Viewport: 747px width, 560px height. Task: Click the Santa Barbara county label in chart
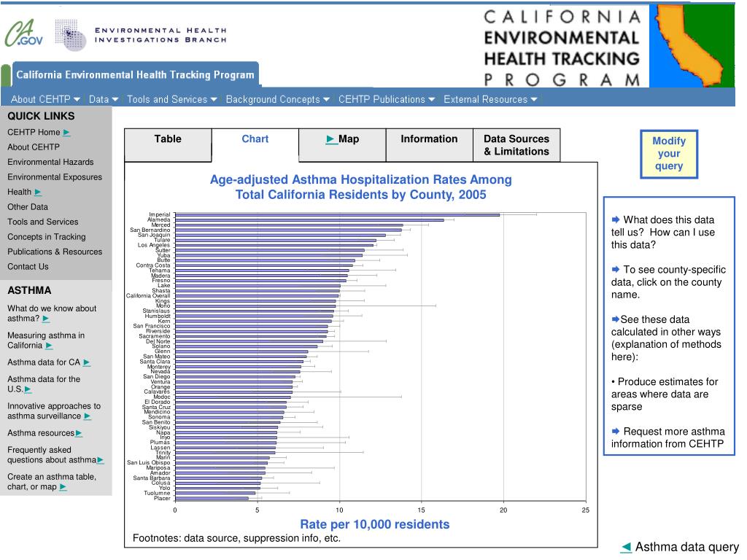(x=152, y=478)
